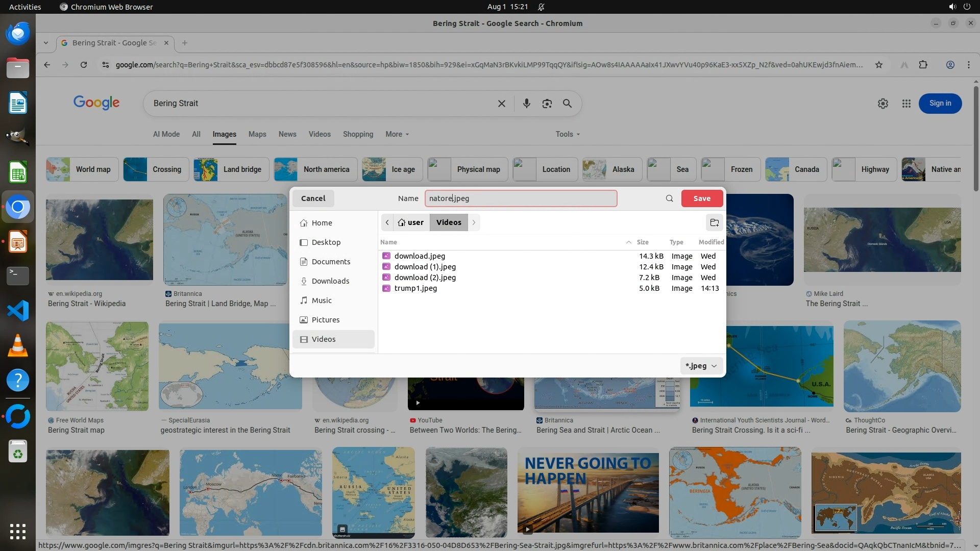Open search by image (Lens) icon

[x=547, y=104]
